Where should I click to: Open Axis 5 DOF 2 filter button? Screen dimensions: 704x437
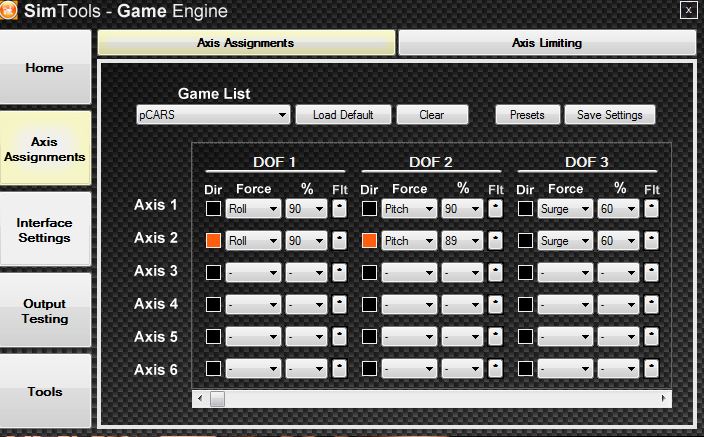coord(495,337)
